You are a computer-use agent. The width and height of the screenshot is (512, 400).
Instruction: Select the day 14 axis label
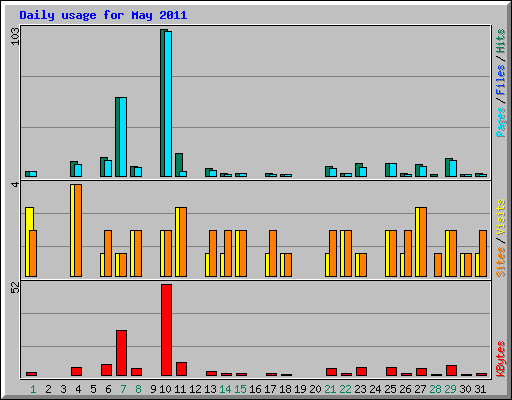point(225,389)
